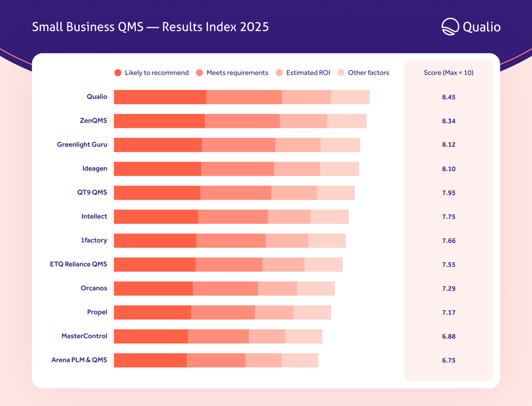Click the ETQ Reliance QMS row label

click(x=78, y=264)
